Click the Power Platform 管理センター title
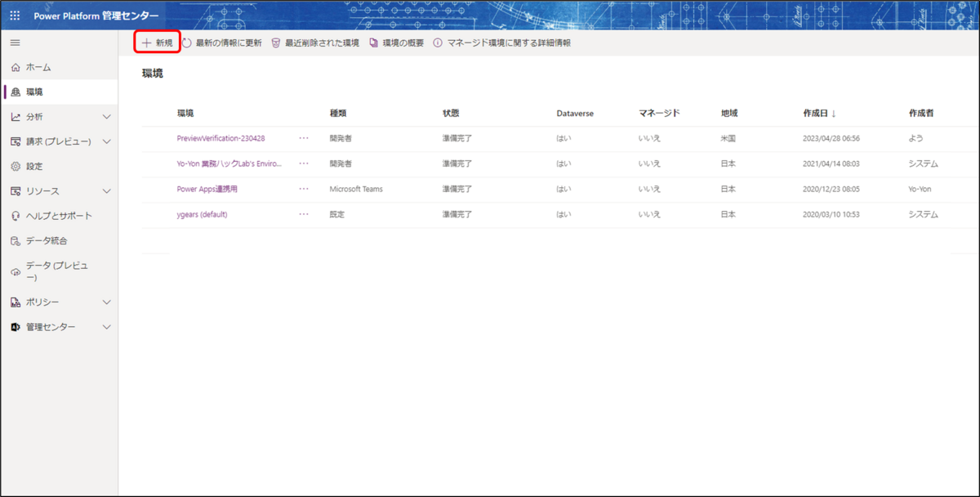This screenshot has width=980, height=497. click(96, 16)
